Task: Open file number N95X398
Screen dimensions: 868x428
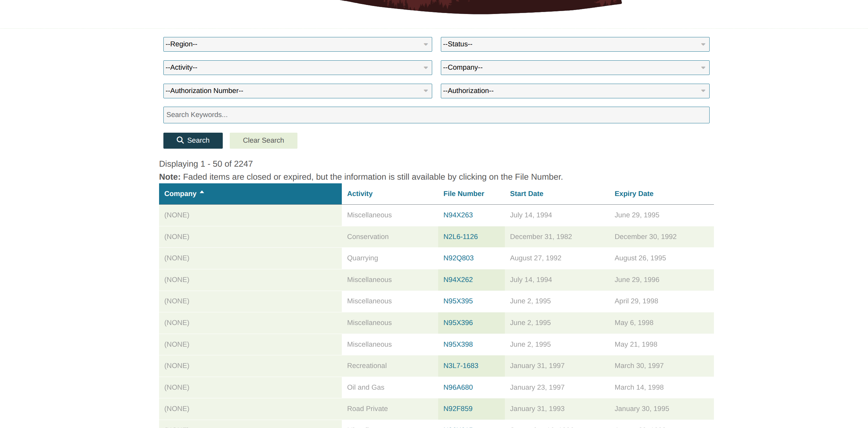Action: (x=458, y=344)
